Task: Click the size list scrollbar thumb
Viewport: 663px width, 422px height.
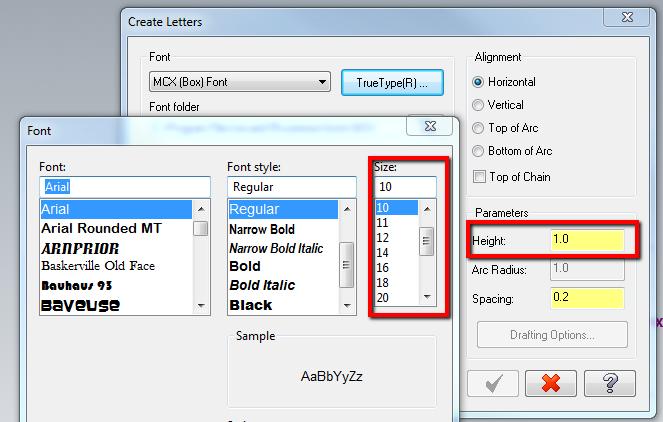Action: pyautogui.click(x=426, y=241)
